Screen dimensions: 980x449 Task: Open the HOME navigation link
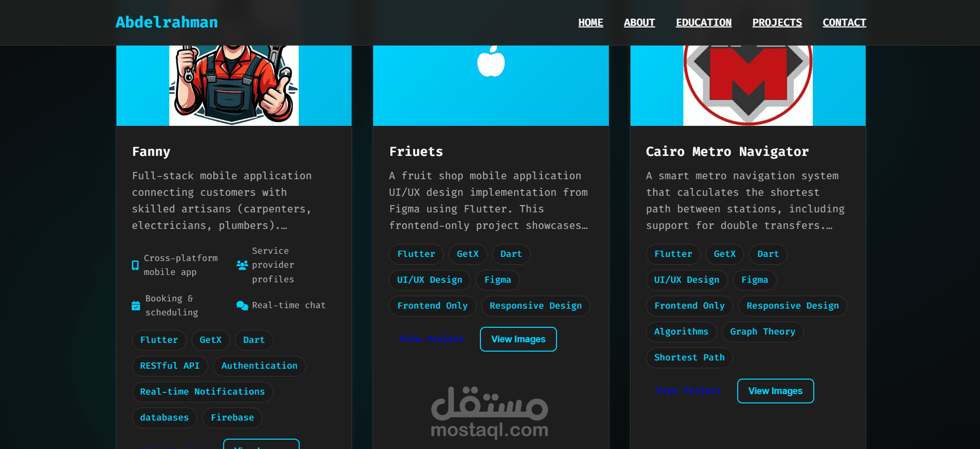click(x=591, y=23)
